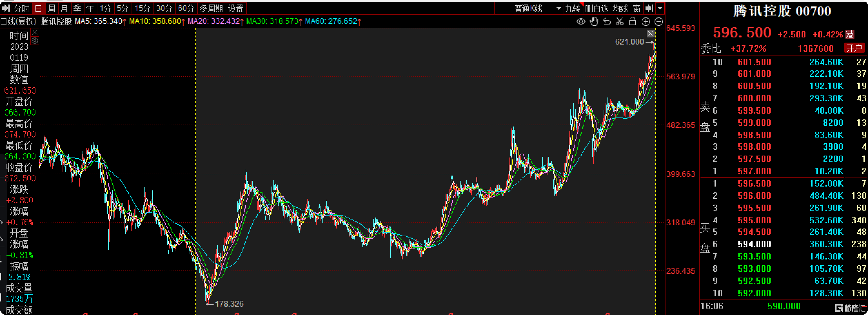This screenshot has width=868, height=315.
Task: Toggle the eye visibility icon above chart
Action: click(581, 22)
